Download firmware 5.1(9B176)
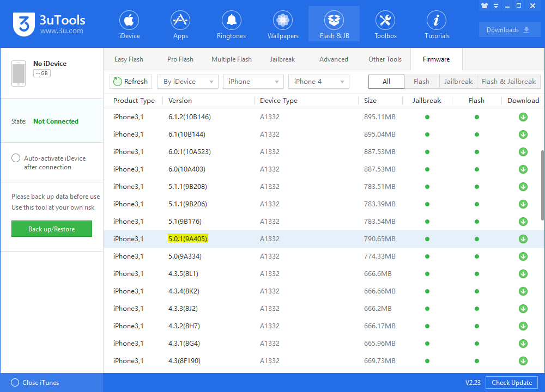545x392 pixels. pyautogui.click(x=523, y=222)
